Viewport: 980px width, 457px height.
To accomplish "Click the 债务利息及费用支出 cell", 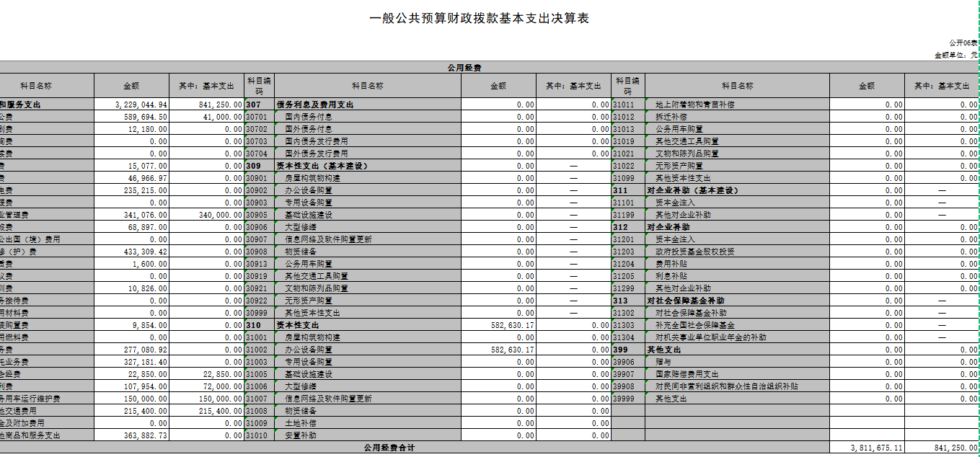I will point(367,105).
